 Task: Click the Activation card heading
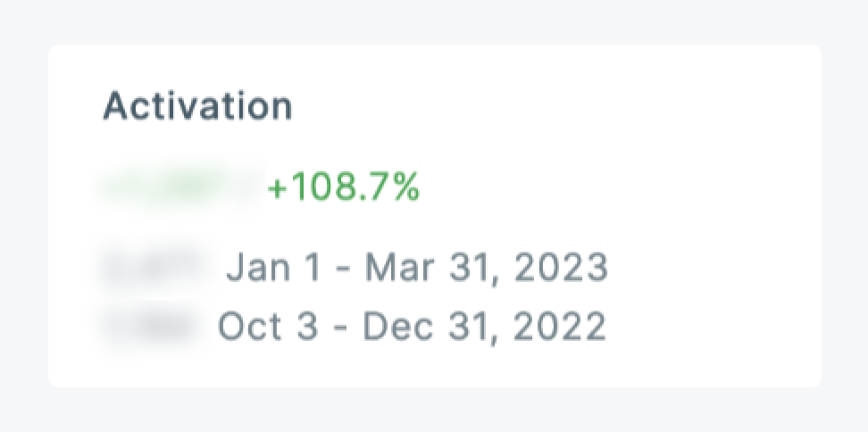[x=197, y=106]
